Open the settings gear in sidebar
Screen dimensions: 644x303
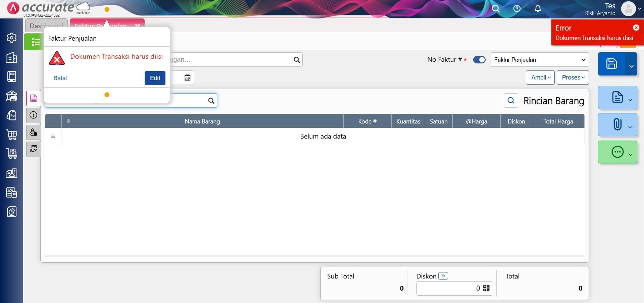(x=11, y=38)
